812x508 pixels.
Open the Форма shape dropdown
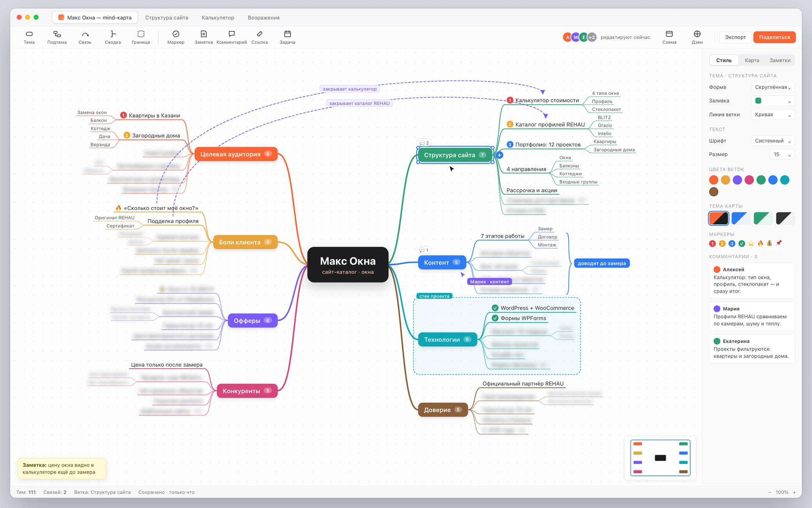(773, 87)
